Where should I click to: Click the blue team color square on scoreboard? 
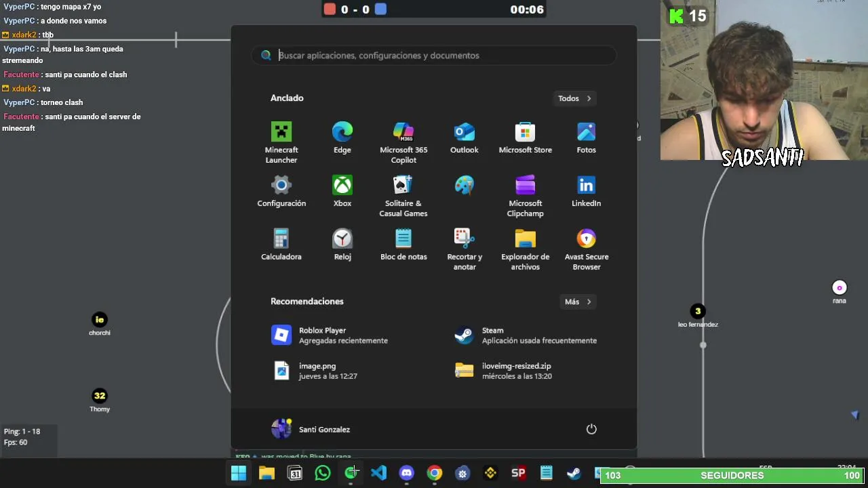pos(380,9)
